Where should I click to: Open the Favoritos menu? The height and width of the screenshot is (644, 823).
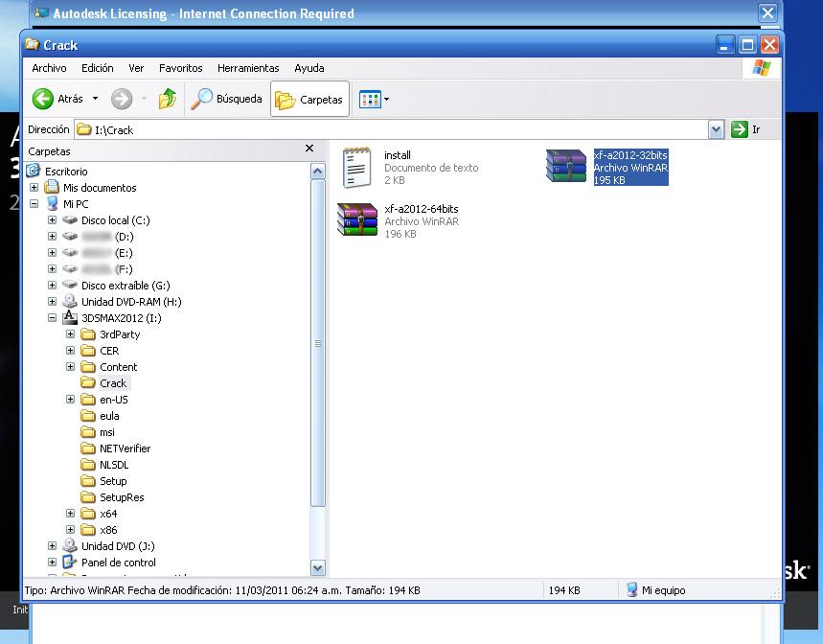(180, 68)
